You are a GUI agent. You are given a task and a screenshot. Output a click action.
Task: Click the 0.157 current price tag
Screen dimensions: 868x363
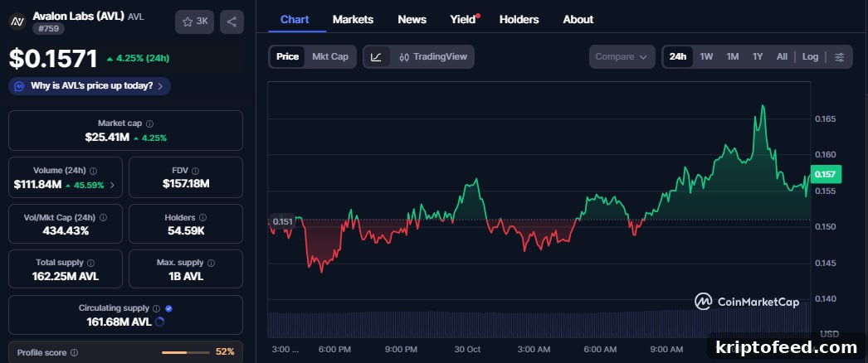click(826, 175)
